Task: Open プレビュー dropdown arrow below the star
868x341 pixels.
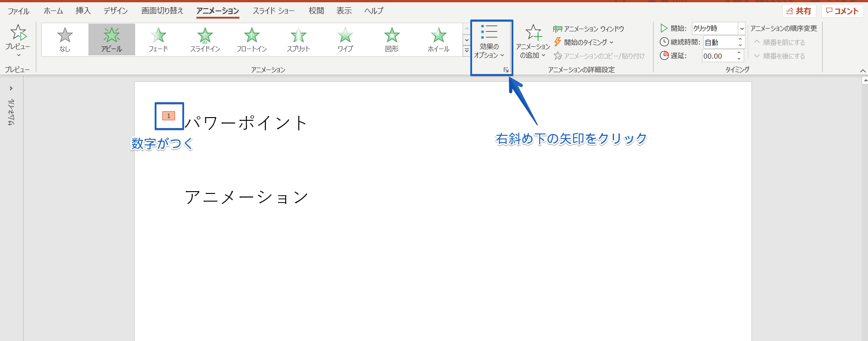Action: tap(19, 55)
